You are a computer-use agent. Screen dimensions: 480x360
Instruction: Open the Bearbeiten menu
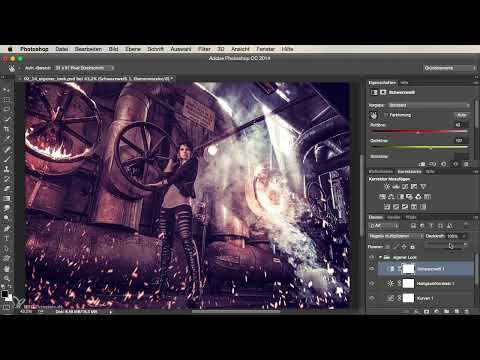(x=88, y=49)
